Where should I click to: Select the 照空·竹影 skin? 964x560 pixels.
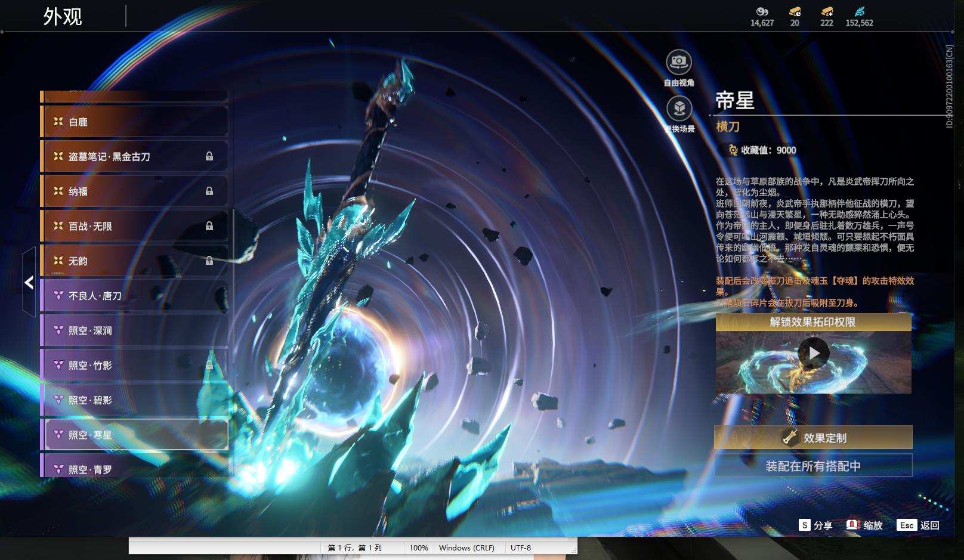point(134,365)
